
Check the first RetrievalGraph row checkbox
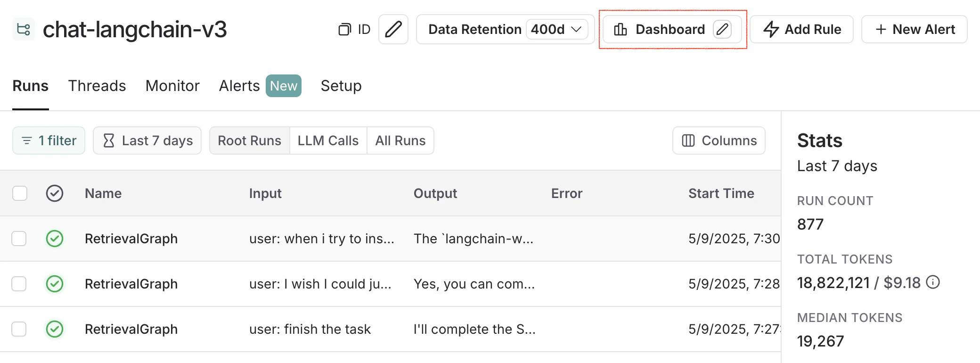coord(19,239)
